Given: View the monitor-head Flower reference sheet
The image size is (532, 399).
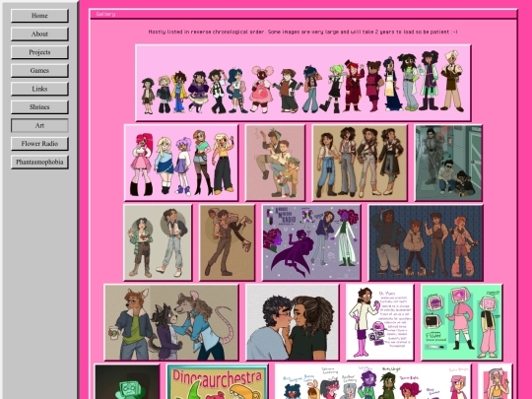Looking at the screenshot, I should pos(461,322).
